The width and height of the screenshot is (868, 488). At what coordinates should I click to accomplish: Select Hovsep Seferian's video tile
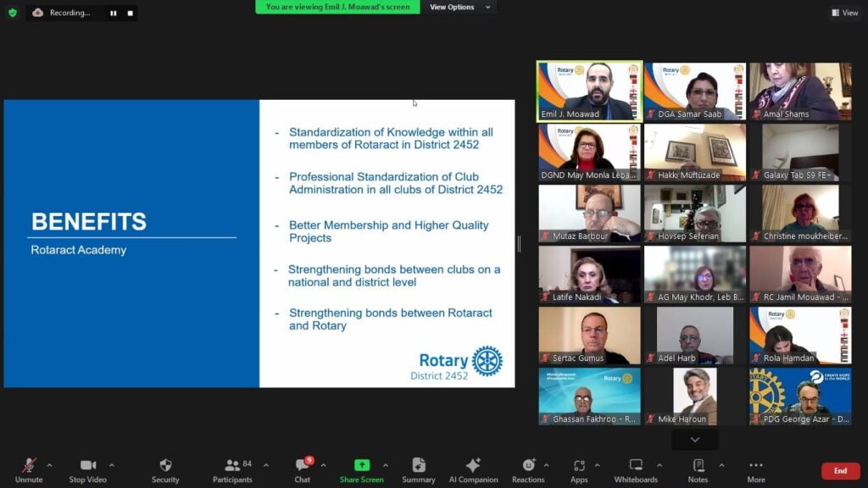pyautogui.click(x=695, y=213)
